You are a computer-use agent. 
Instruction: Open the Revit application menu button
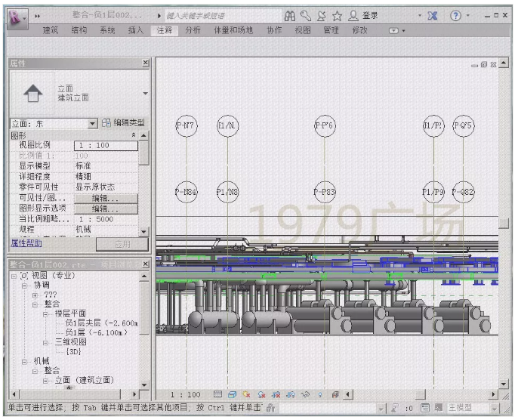point(17,17)
